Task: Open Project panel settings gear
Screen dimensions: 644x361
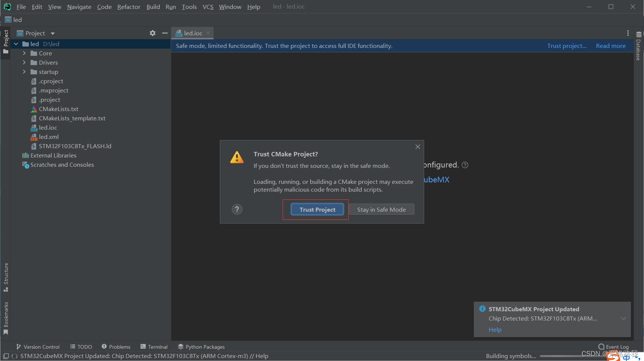Action: [x=153, y=33]
